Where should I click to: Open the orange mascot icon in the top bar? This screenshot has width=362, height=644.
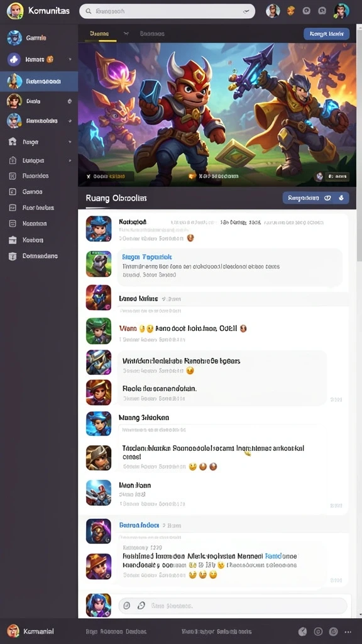290,11
